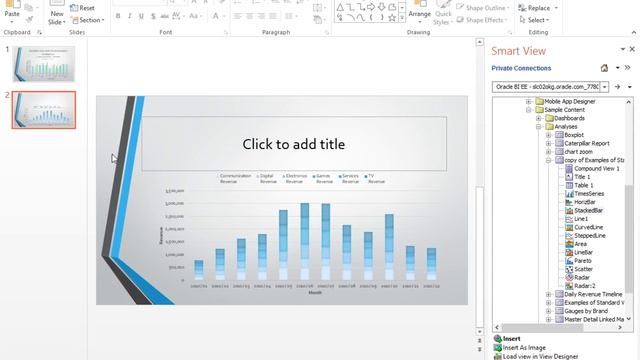Open the Smart View home dropdown arrow
This screenshot has width=640, height=360.
(618, 68)
